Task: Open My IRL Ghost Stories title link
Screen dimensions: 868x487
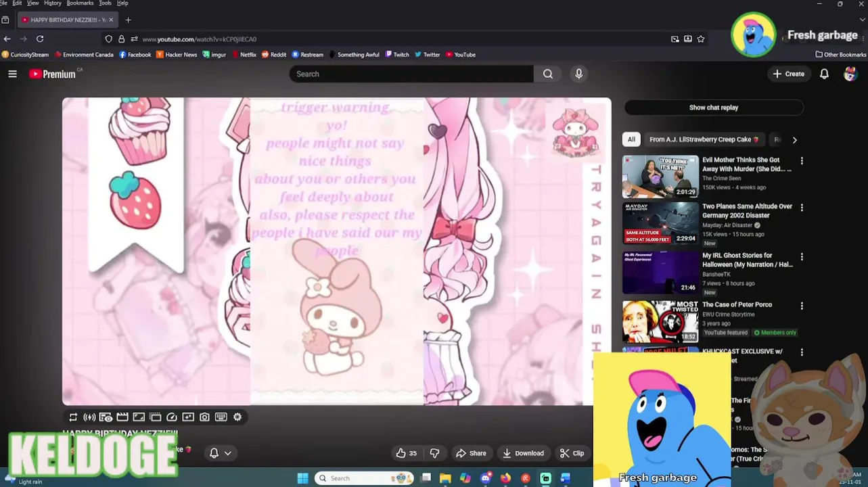Action: [748, 260]
